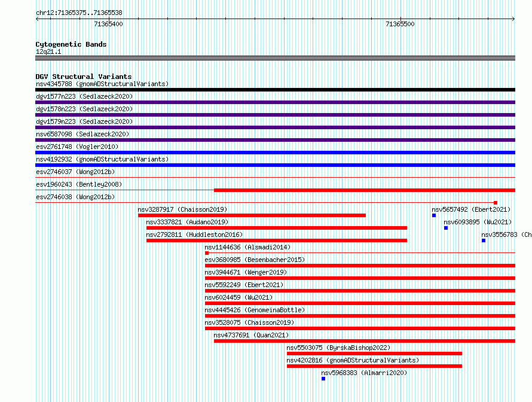Click the blue square under nsv6093895
Viewport: 532px width, 402px height.
click(446, 228)
